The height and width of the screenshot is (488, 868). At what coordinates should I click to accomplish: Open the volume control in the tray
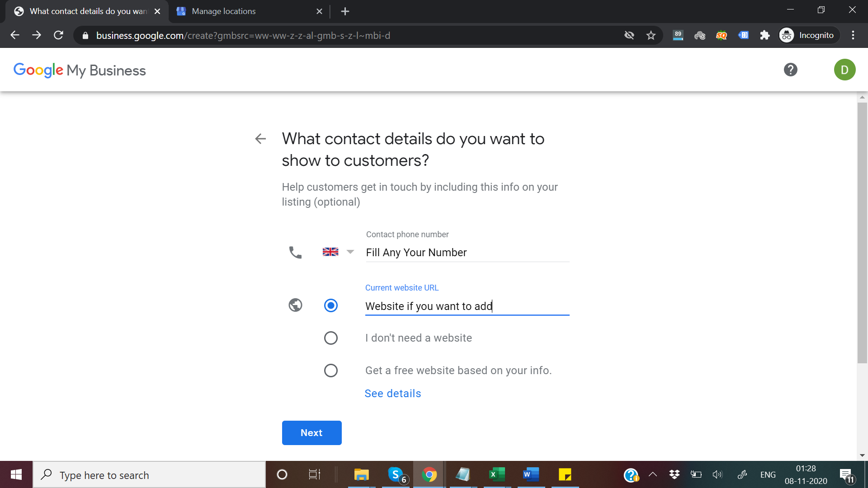coord(717,474)
